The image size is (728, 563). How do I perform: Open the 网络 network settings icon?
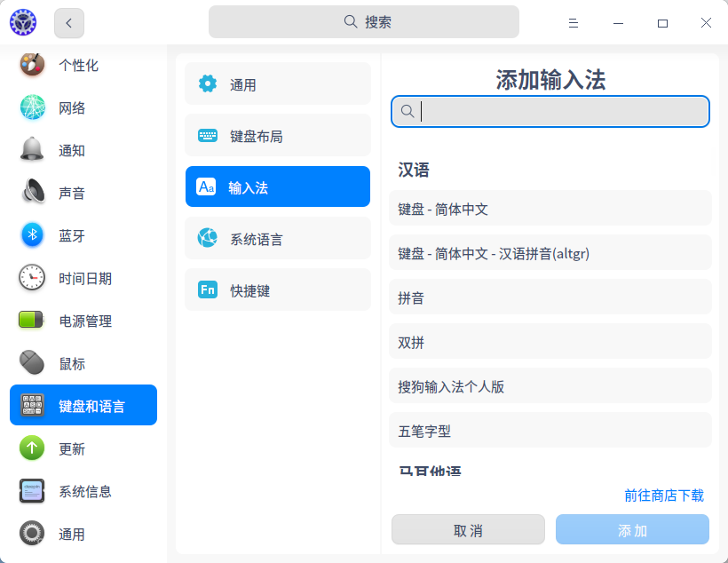tap(32, 107)
